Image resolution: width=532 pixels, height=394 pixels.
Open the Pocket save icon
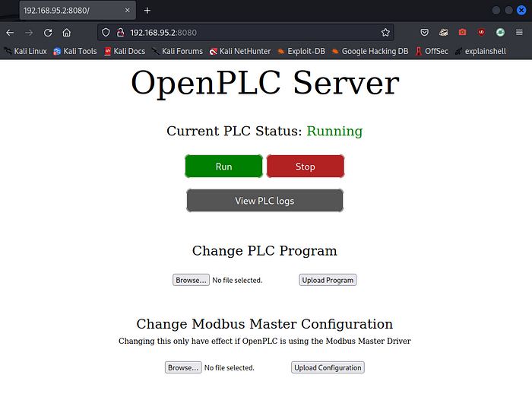[x=424, y=32]
